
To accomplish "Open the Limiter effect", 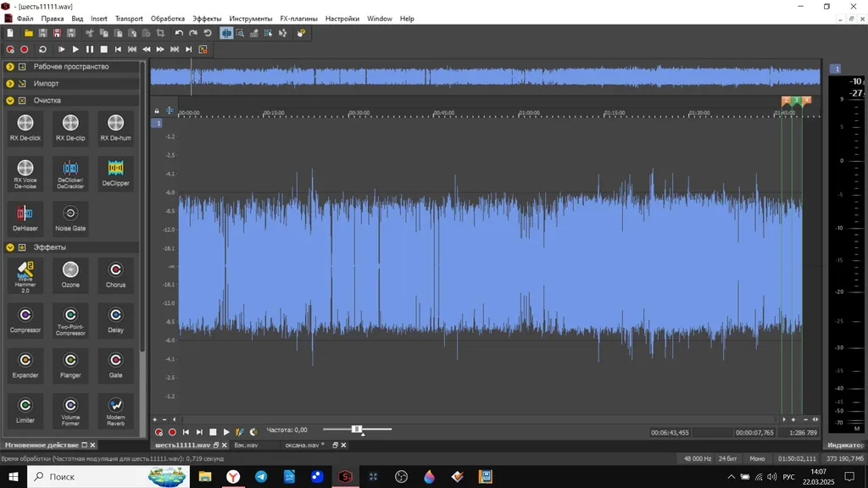I will tap(25, 411).
